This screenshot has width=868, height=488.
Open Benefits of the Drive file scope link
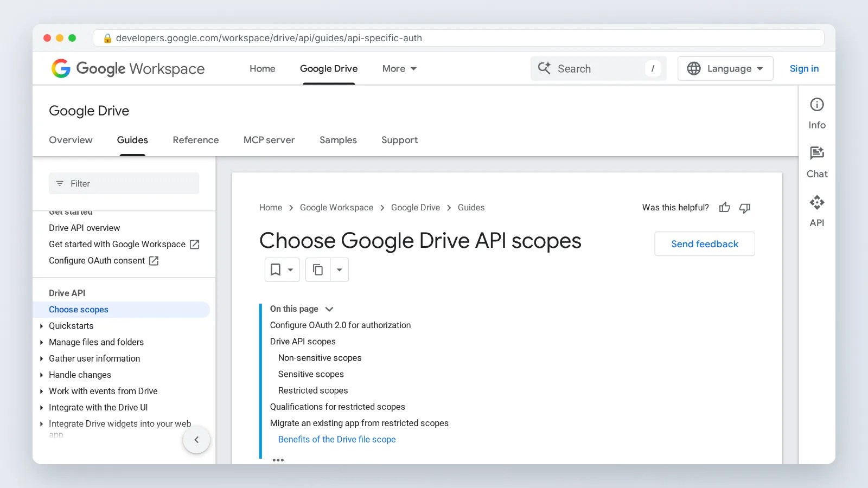tap(337, 439)
